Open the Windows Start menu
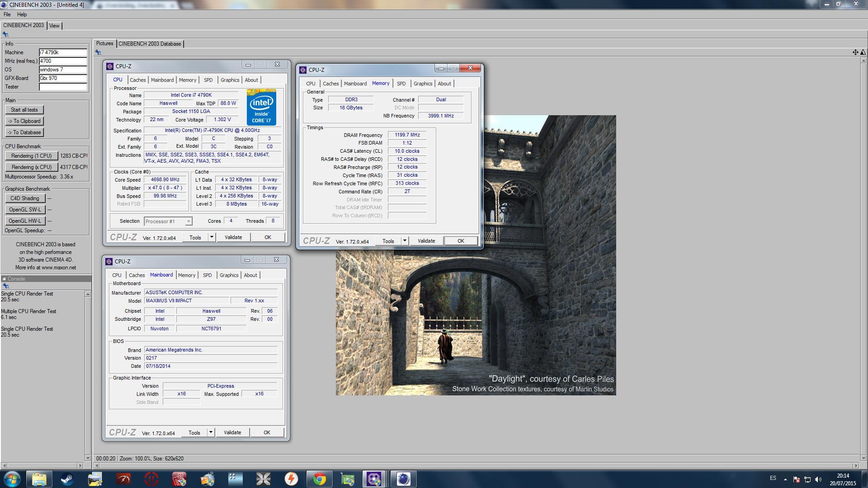868x488 pixels. tap(12, 479)
